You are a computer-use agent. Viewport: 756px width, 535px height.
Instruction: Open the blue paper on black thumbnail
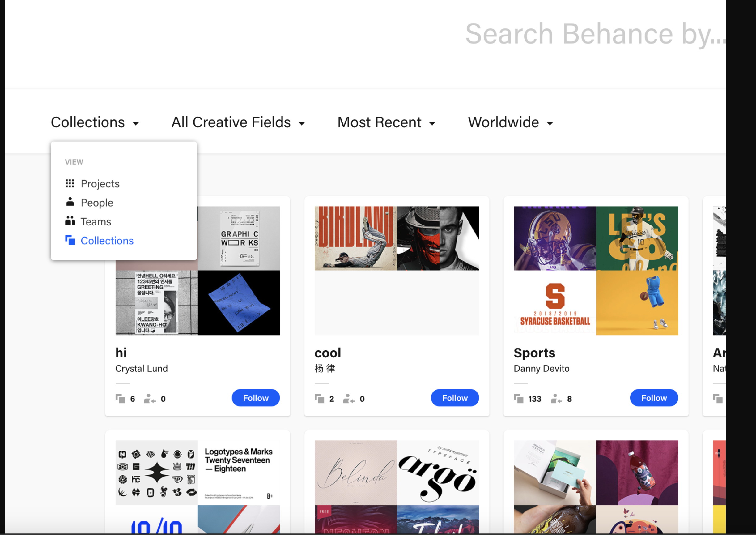pyautogui.click(x=239, y=303)
